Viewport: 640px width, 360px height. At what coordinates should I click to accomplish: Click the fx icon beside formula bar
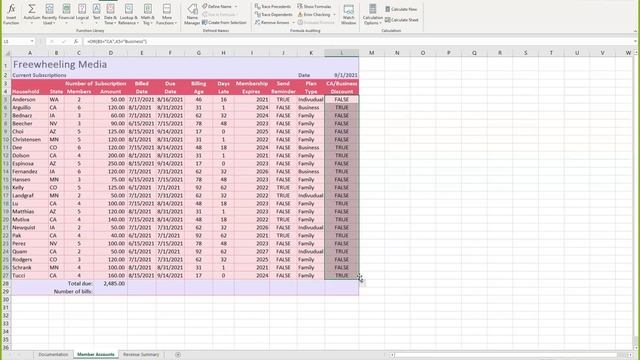click(x=76, y=41)
